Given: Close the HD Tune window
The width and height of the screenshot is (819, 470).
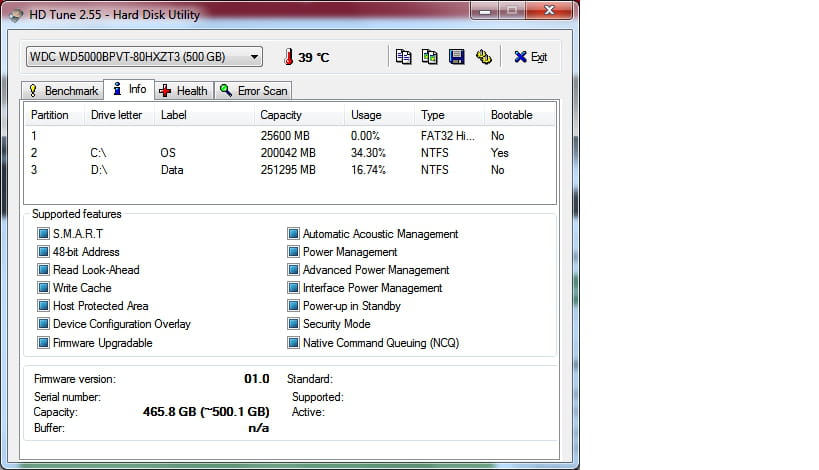Looking at the screenshot, I should pos(549,10).
